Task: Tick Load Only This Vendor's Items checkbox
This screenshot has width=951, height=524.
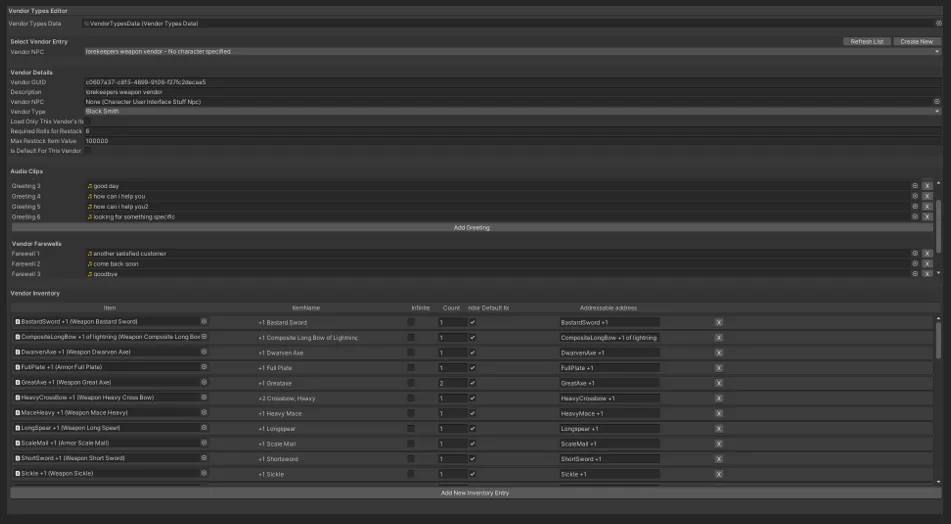Action: pos(87,121)
